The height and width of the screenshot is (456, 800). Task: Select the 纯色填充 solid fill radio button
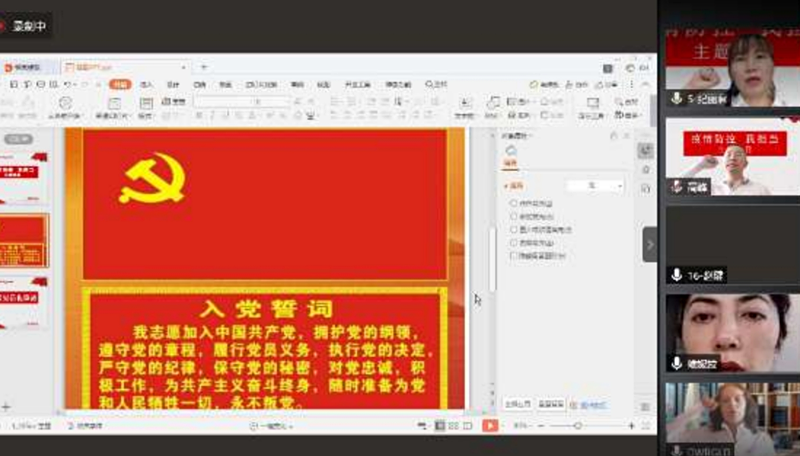(x=514, y=202)
